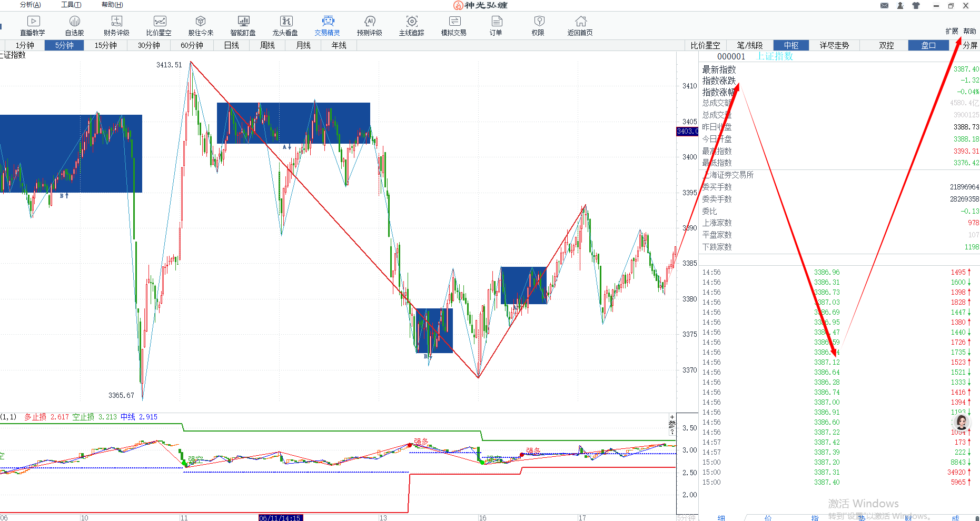This screenshot has height=521, width=980.
Task: Switch to the 30分钟 period tab
Action: coord(149,45)
